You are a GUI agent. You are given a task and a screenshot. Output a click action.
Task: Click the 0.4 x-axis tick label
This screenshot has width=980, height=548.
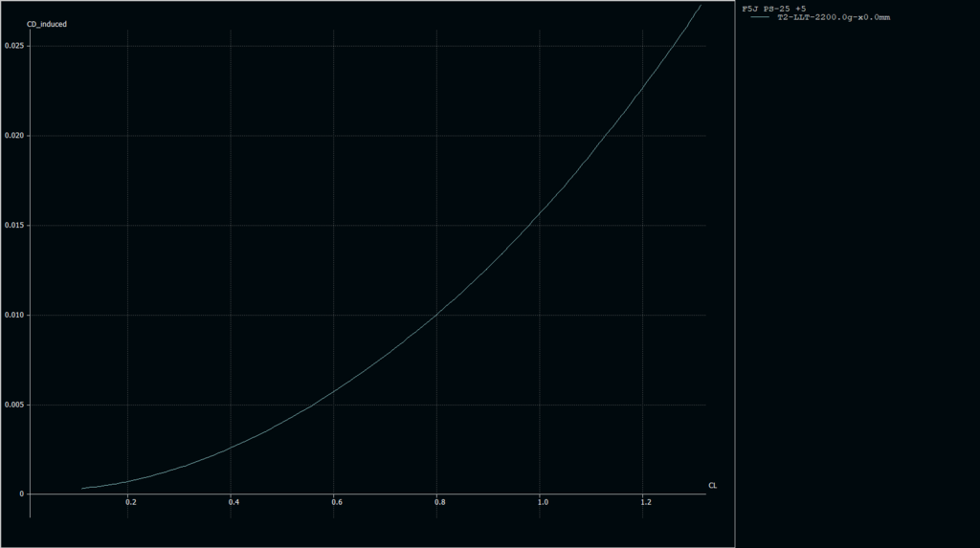(233, 502)
